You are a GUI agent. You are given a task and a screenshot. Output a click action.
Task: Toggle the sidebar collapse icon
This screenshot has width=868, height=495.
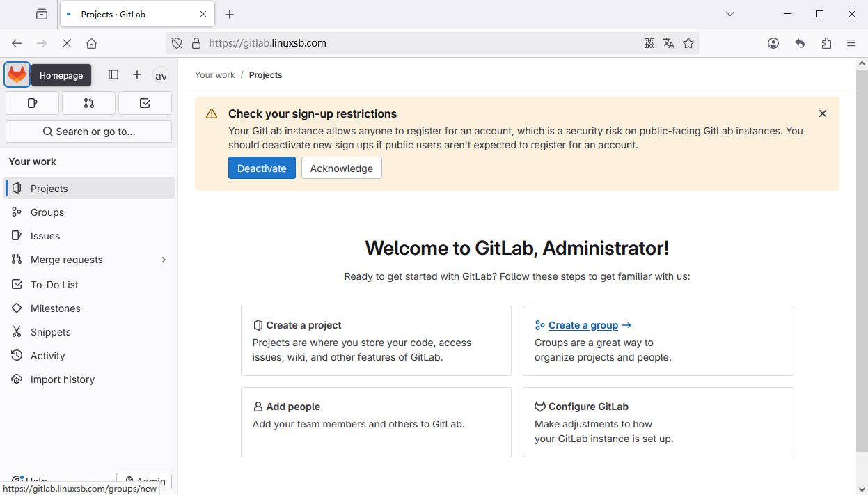tap(113, 74)
